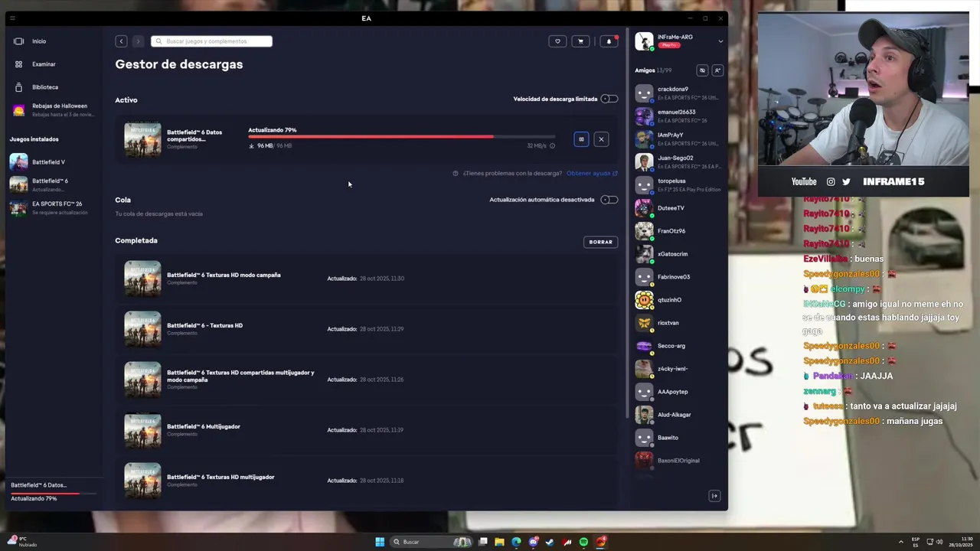Collapse the friends panel arrow icon
The width and height of the screenshot is (980, 551).
click(x=714, y=496)
